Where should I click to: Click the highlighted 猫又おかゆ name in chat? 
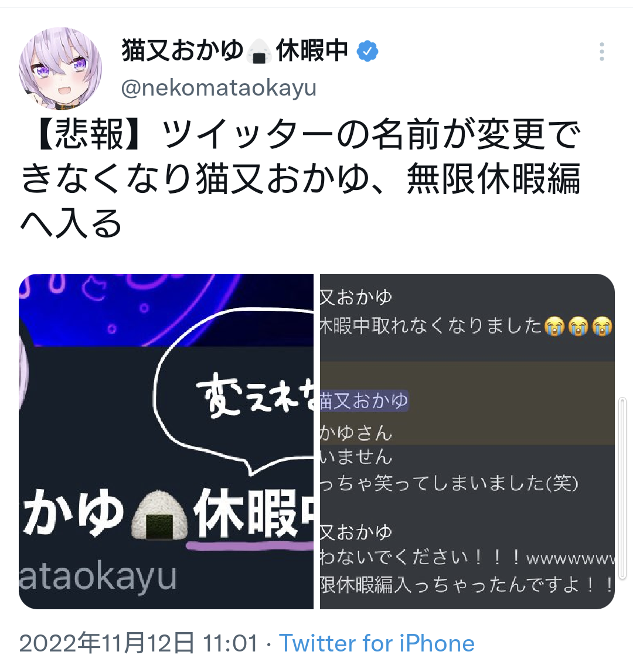coord(364,401)
